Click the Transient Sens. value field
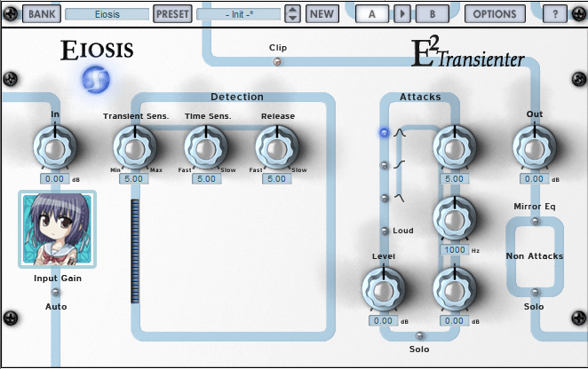The width and height of the screenshot is (588, 369). 134,179
